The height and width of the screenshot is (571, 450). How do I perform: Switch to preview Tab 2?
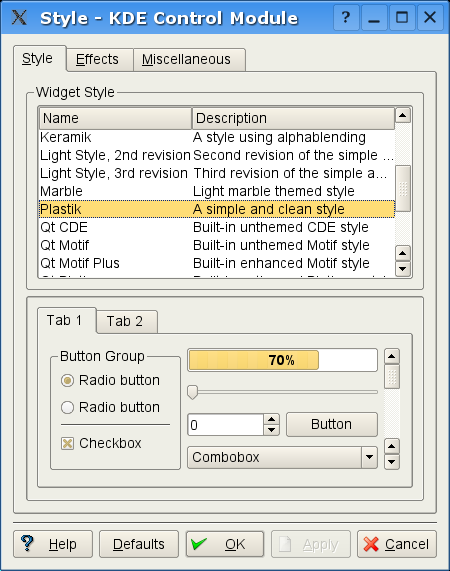pyautogui.click(x=127, y=322)
